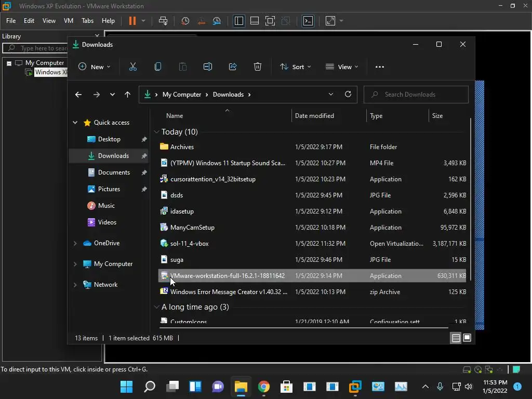Select Videos in navigation pane
Screen dimensions: 532x399
tap(107, 222)
